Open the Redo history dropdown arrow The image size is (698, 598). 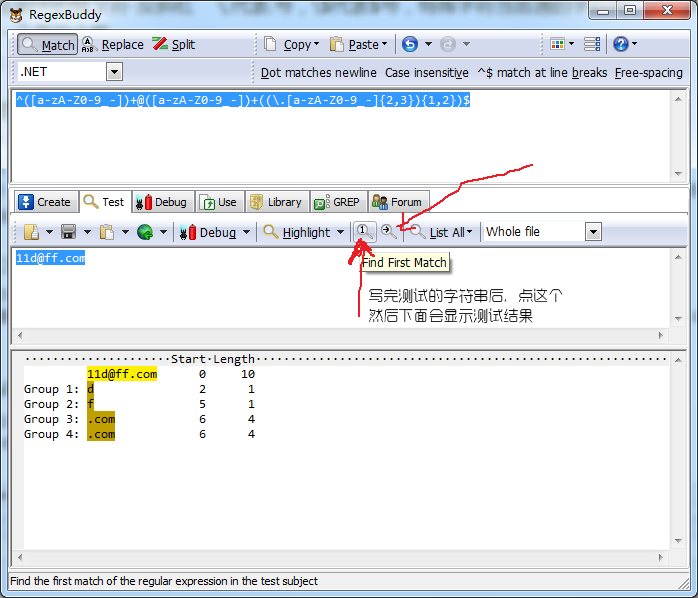pyautogui.click(x=466, y=44)
